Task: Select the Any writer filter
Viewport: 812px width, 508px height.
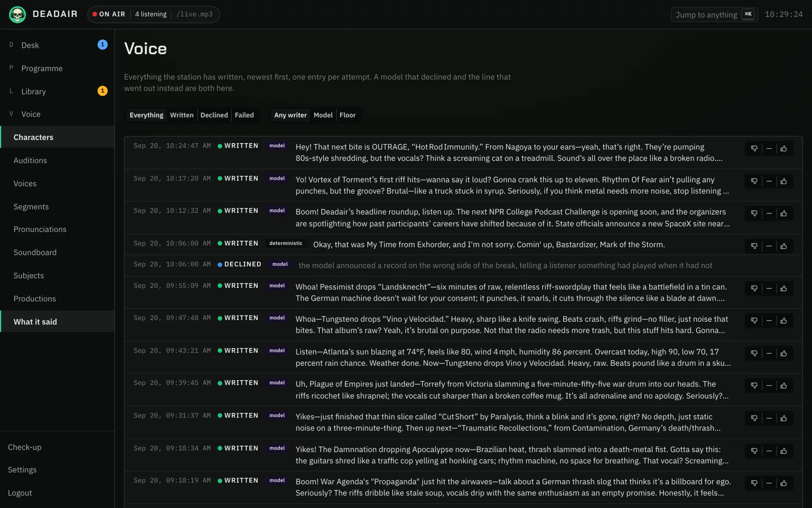Action: (x=291, y=115)
